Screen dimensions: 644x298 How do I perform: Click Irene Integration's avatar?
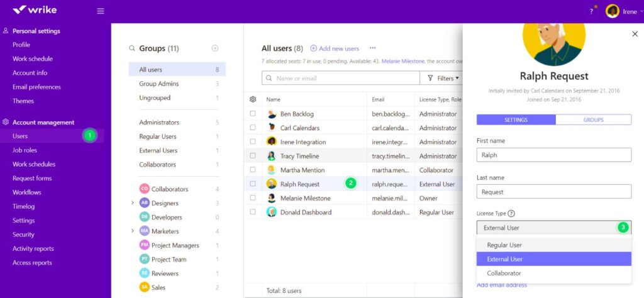pos(272,142)
